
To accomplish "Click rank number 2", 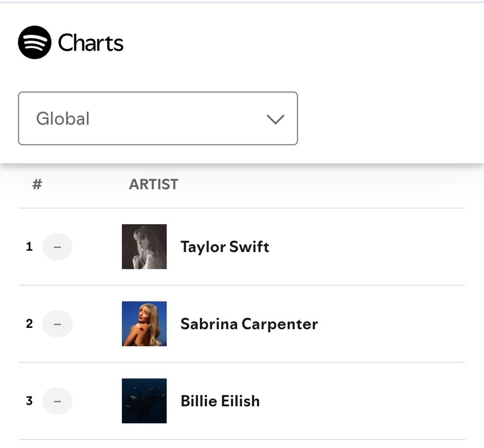I will tap(29, 324).
